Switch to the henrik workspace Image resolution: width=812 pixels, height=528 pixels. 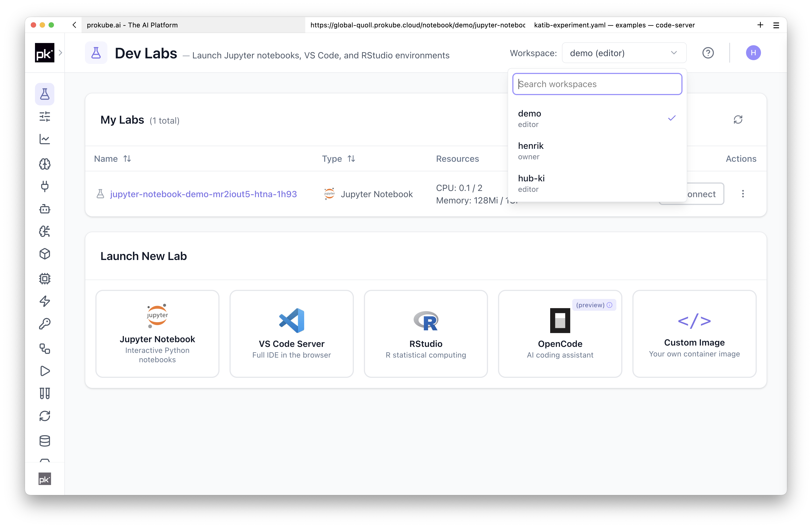click(597, 151)
